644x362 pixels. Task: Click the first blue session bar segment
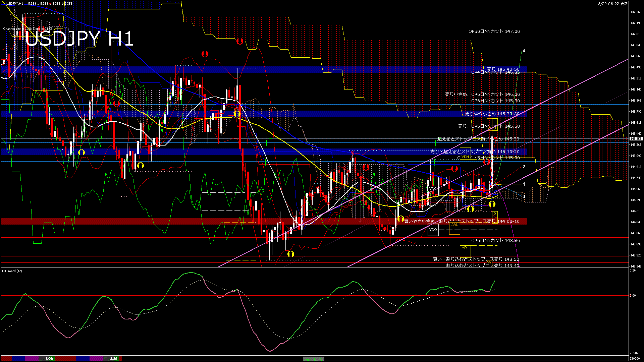click(x=18, y=359)
